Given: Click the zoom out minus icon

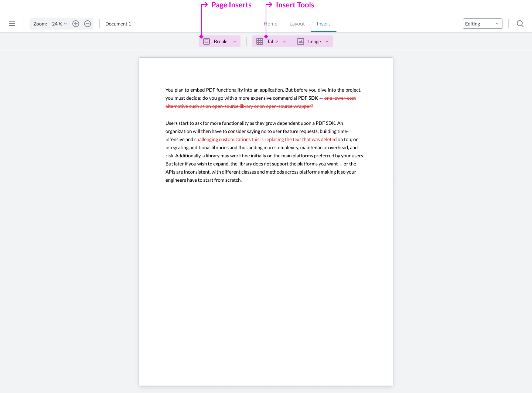Looking at the screenshot, I should pos(88,24).
